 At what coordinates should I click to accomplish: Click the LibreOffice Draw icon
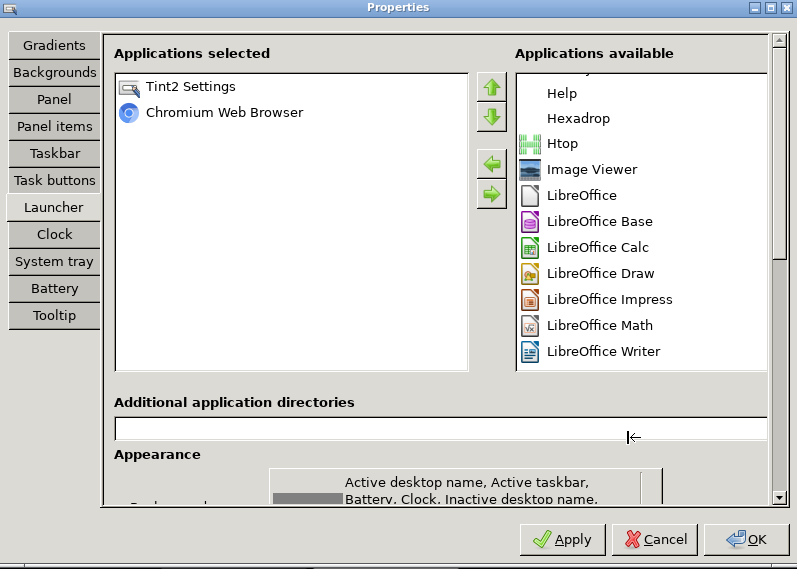click(x=530, y=274)
